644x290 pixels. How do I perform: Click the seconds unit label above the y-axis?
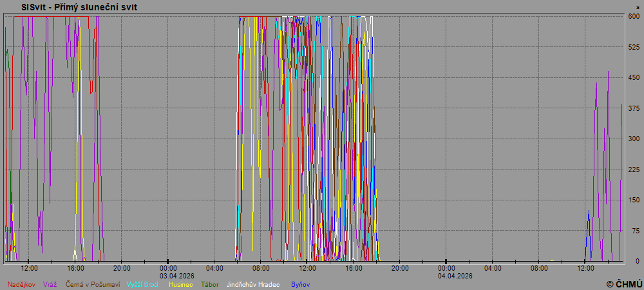point(637,7)
